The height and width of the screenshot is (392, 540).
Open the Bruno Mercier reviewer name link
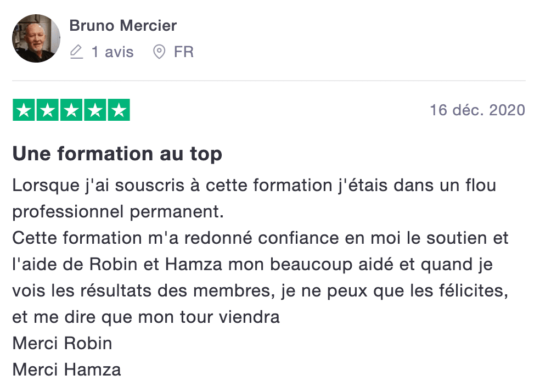[123, 25]
